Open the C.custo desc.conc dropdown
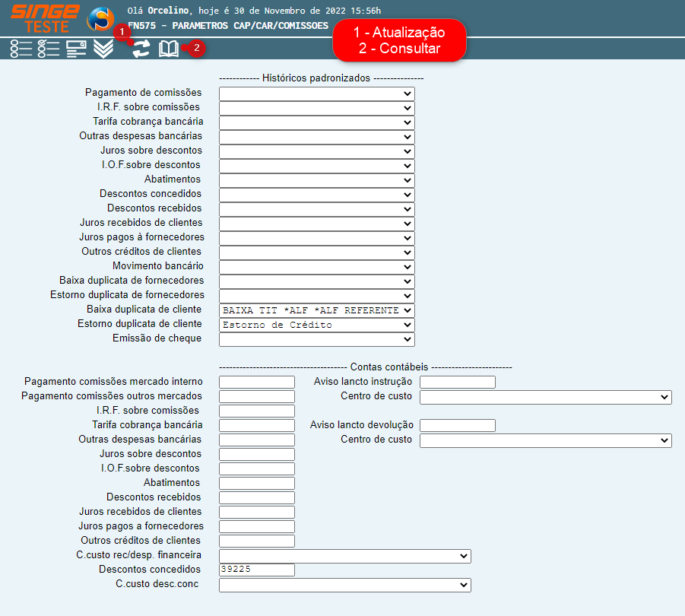 (x=344, y=585)
